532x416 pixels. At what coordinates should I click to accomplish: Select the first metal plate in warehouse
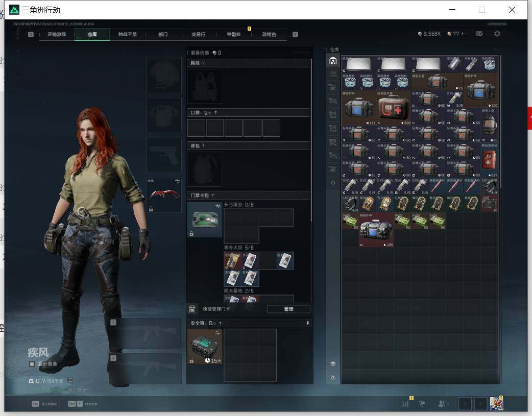(359, 64)
